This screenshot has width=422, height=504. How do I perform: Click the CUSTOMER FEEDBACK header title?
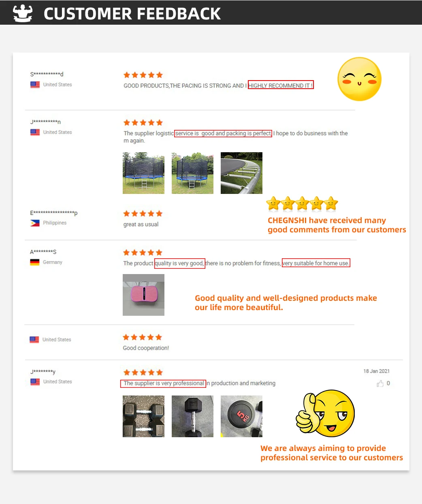(132, 13)
